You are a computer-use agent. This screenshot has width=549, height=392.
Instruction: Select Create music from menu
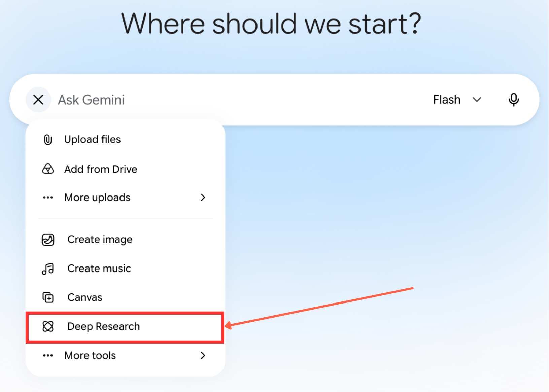[125, 269]
